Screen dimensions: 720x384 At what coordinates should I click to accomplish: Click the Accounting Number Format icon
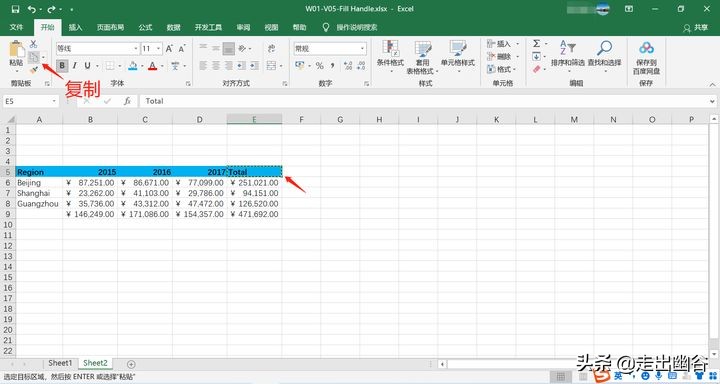tap(300, 66)
